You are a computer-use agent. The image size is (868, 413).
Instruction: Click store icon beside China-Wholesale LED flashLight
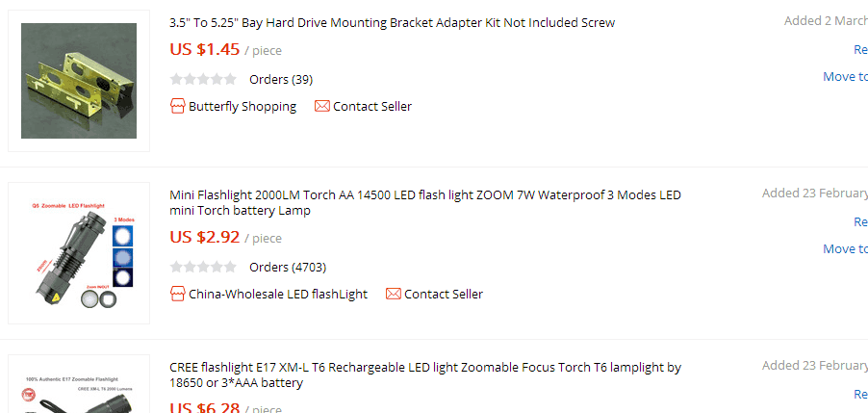pos(177,294)
